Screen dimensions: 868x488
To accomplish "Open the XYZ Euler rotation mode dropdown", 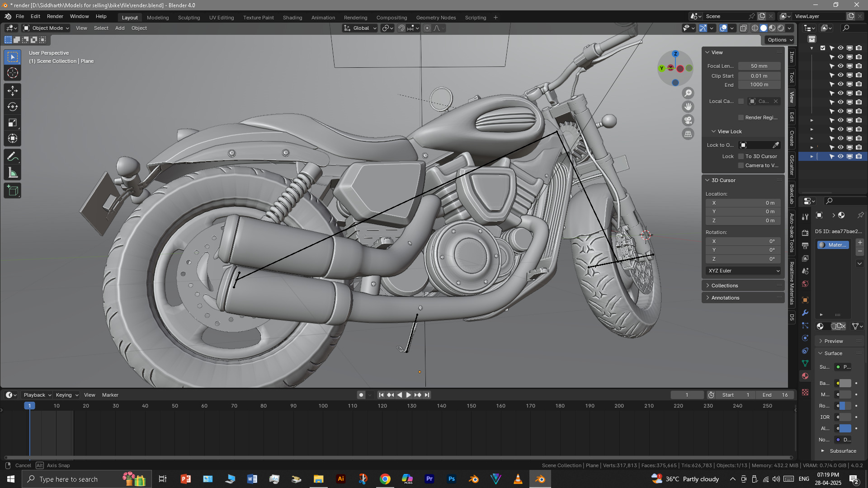I will pyautogui.click(x=744, y=271).
